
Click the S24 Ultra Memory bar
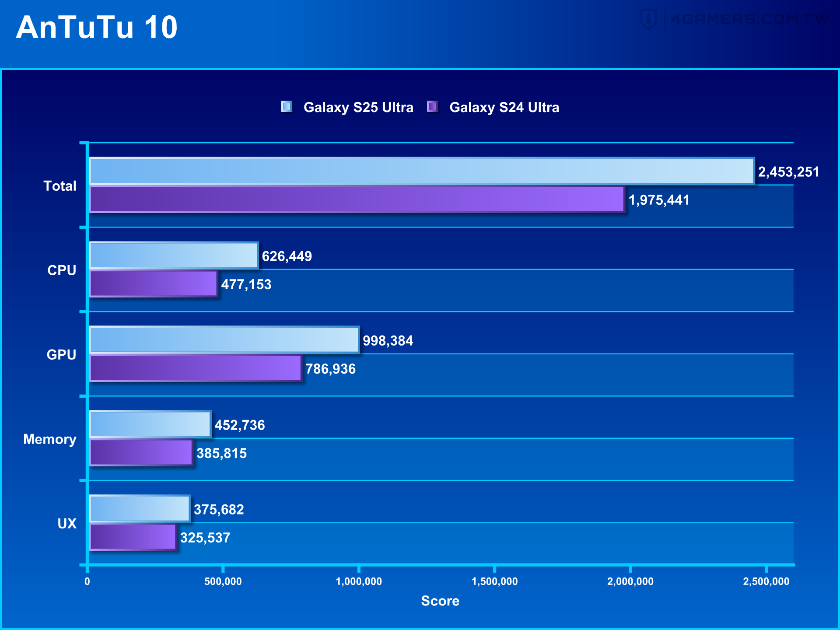click(x=141, y=453)
